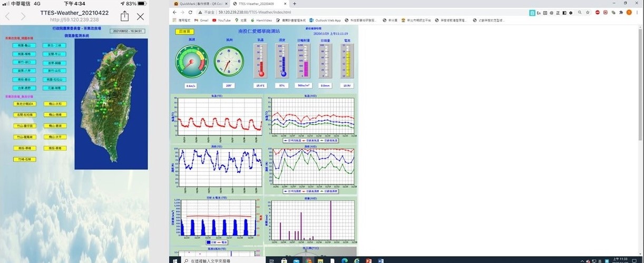This screenshot has width=644, height=263.
Task: Open the Gmail bookmark
Action: (201, 20)
